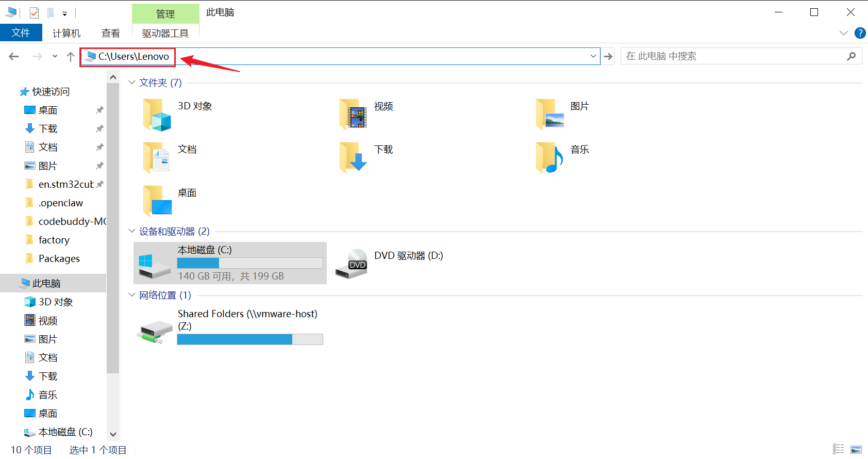
Task: Open recent locations dropdown arrow
Action: [55, 56]
